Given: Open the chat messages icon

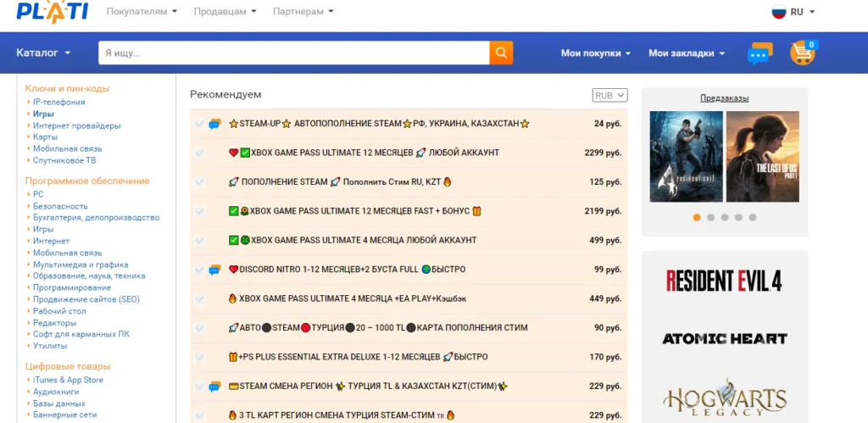Looking at the screenshot, I should tap(760, 53).
